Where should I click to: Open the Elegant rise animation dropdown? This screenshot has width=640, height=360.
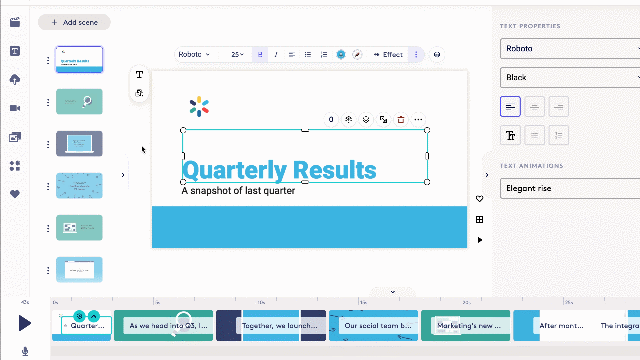[x=570, y=188]
